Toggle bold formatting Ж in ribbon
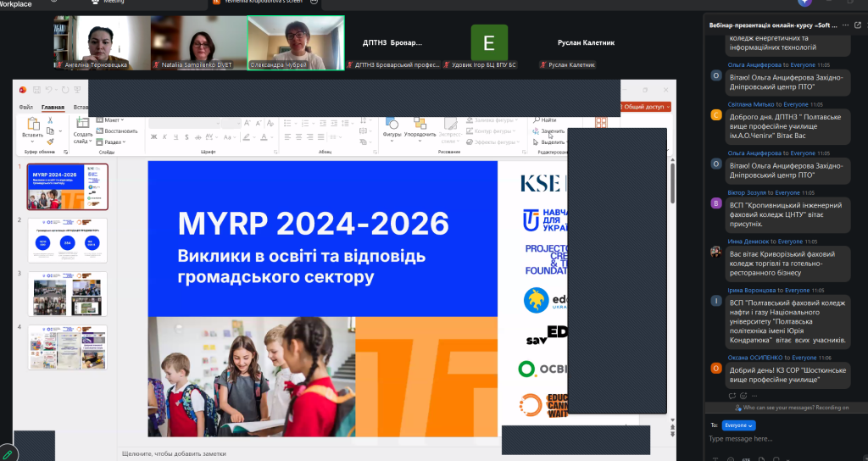Screen dimensions: 868x461 click(153, 136)
